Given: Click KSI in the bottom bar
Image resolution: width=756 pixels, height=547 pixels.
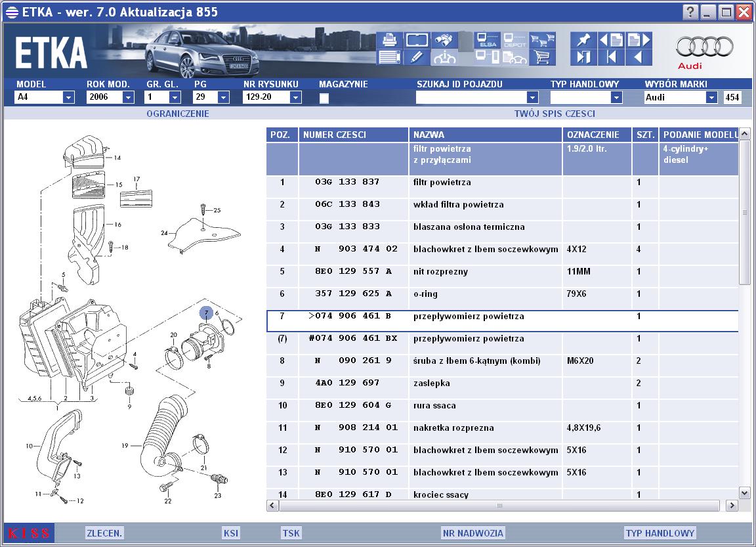Looking at the screenshot, I should pyautogui.click(x=230, y=533).
